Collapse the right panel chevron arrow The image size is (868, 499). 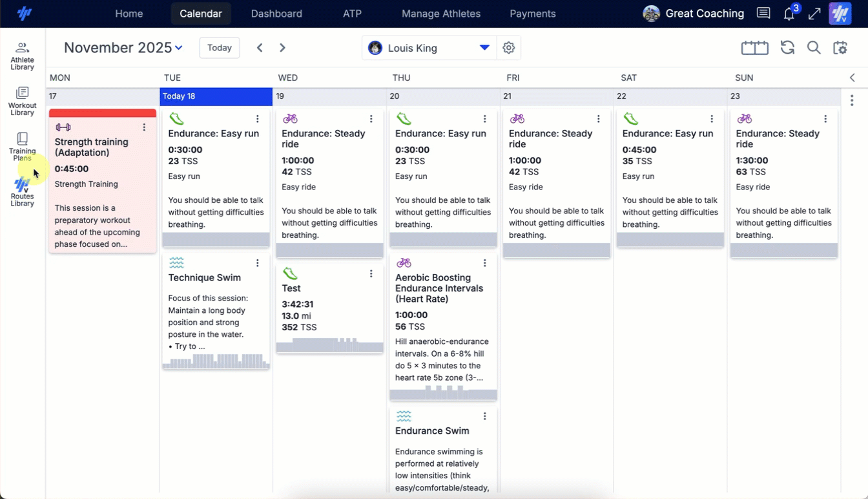[852, 78]
